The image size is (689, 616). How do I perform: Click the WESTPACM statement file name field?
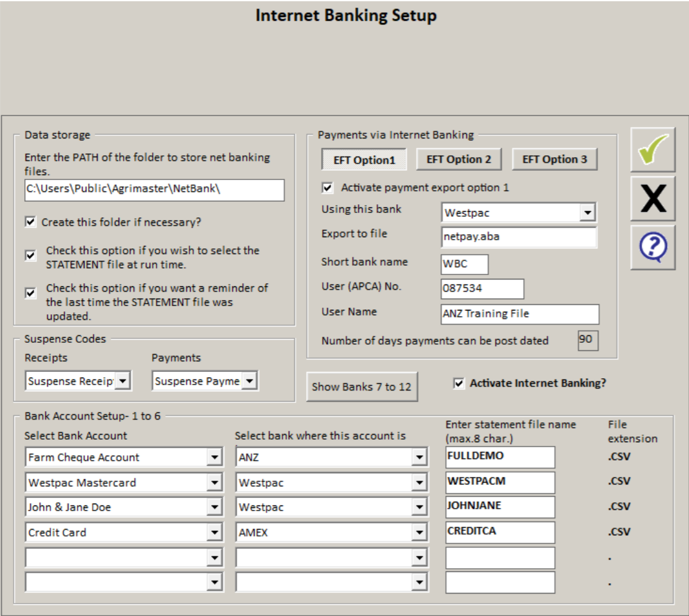pyautogui.click(x=500, y=482)
